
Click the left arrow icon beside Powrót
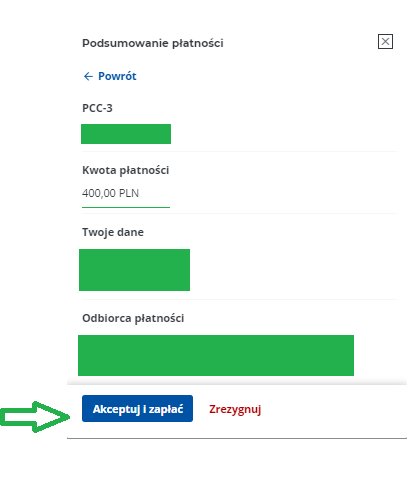88,76
